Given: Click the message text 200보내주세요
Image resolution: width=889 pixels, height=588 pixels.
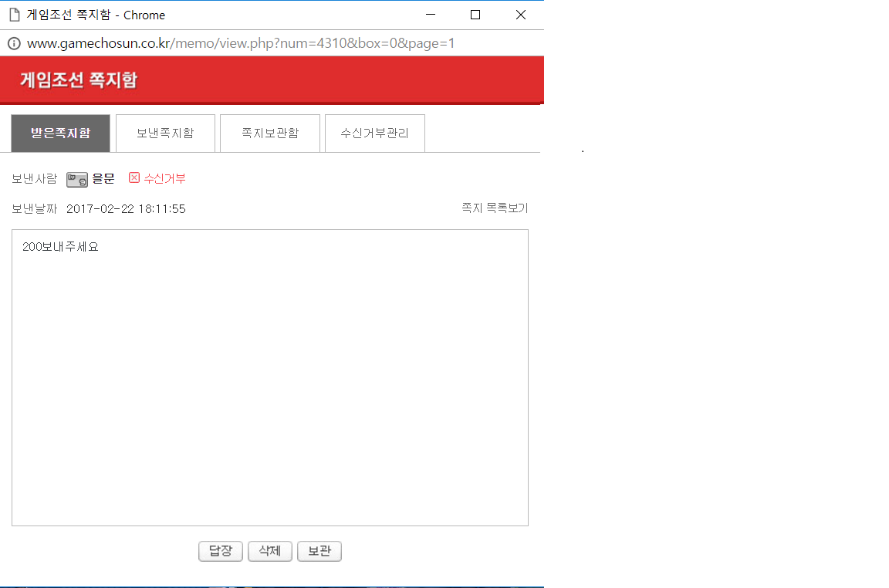Looking at the screenshot, I should click(x=61, y=247).
